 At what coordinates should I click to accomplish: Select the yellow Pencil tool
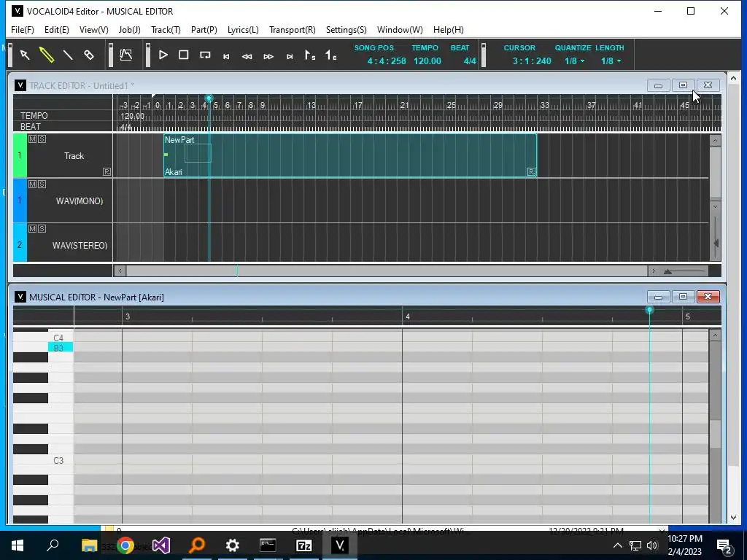pyautogui.click(x=46, y=55)
